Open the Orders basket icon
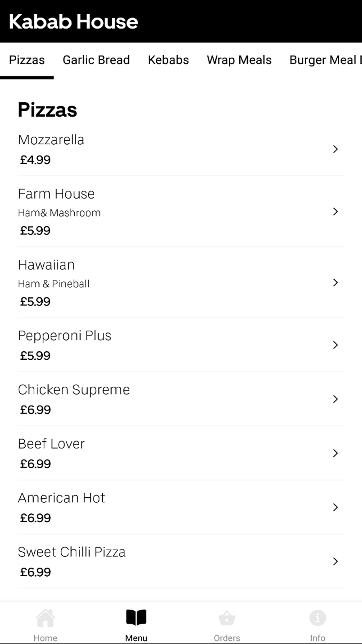The image size is (362, 644). point(227,619)
